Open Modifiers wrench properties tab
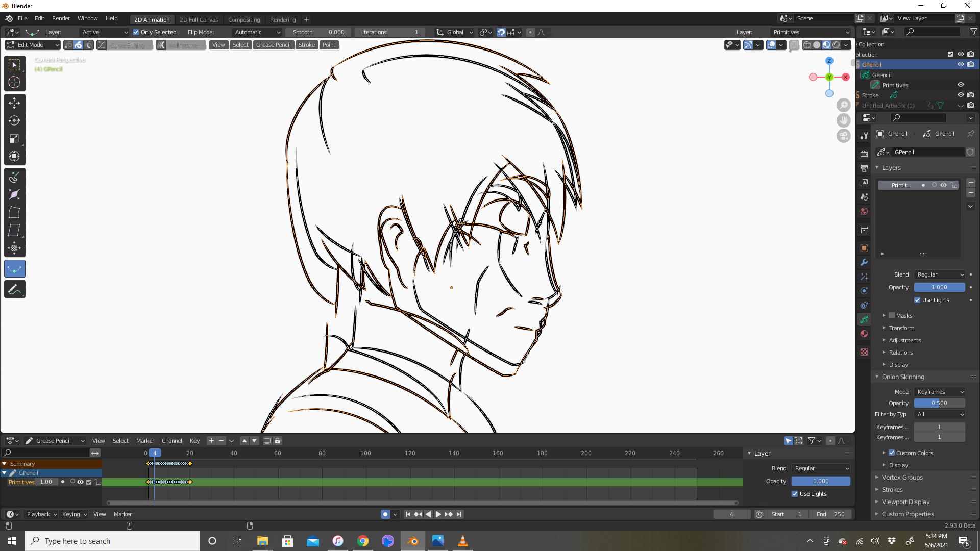Screen dimensions: 980x551 point(864,262)
